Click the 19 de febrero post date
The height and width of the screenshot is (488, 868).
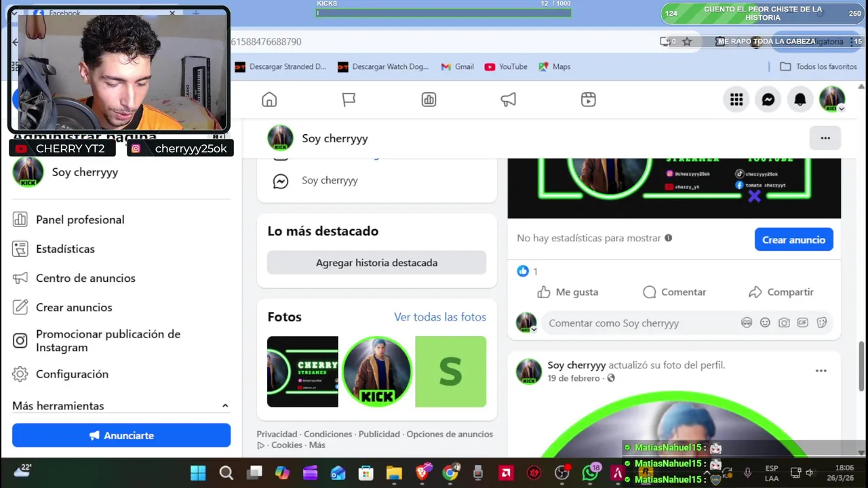(574, 378)
